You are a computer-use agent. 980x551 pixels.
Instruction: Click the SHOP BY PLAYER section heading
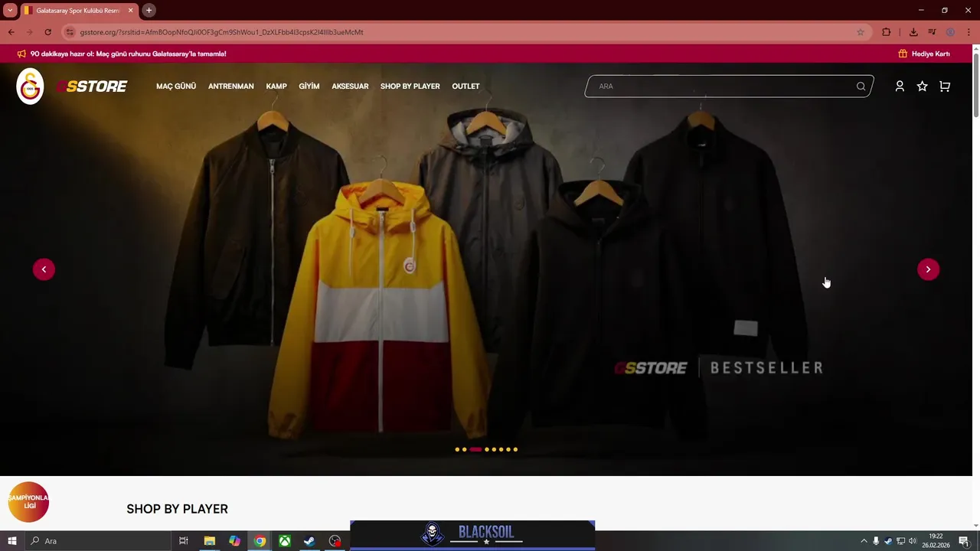click(x=177, y=509)
